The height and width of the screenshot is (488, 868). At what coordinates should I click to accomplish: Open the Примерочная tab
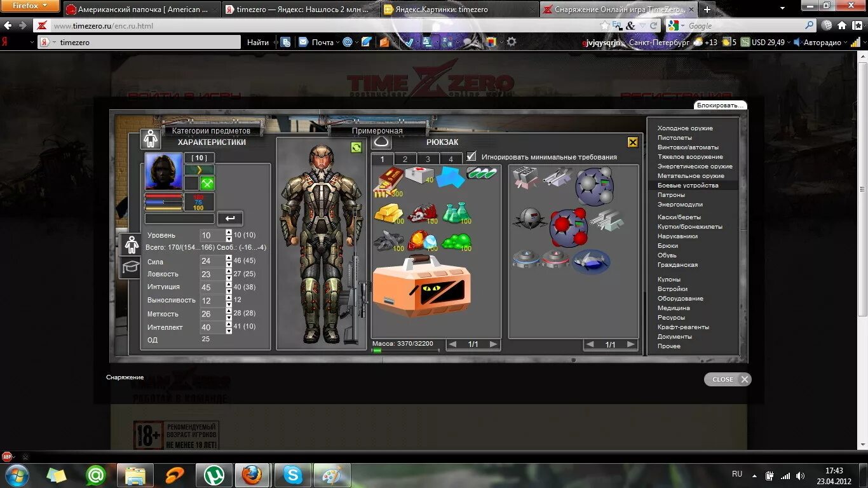point(377,130)
